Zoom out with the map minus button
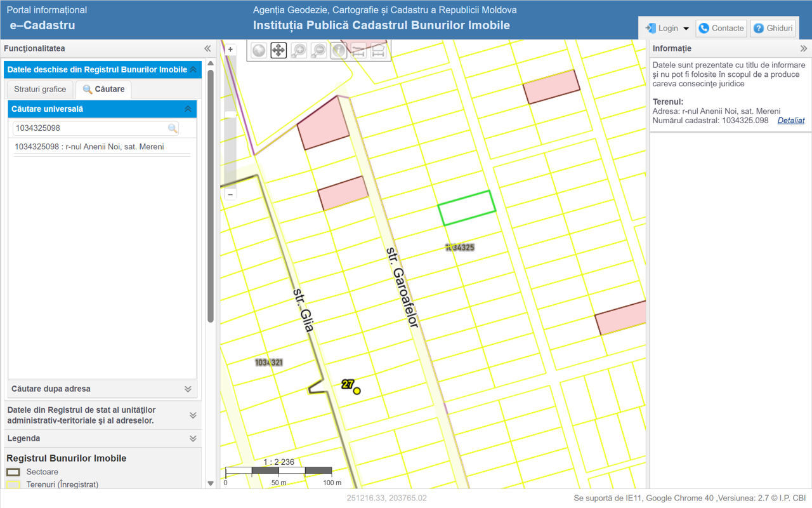This screenshot has height=508, width=812. [230, 194]
